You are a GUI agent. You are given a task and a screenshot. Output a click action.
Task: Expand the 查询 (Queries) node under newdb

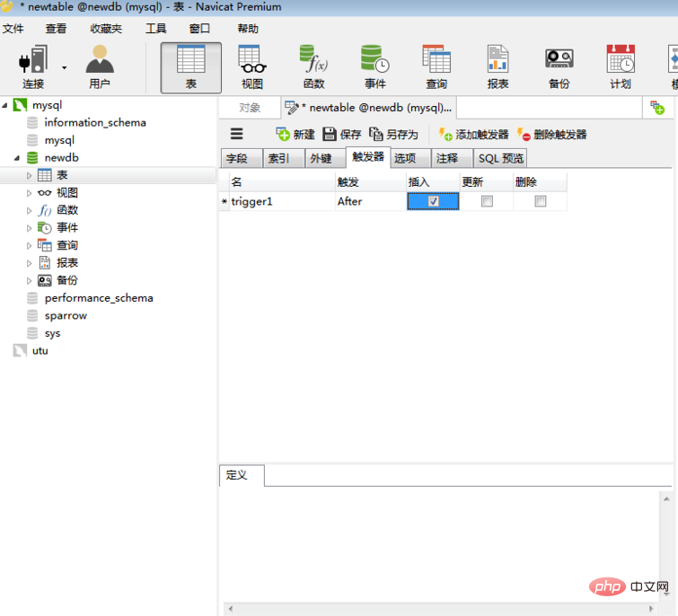(29, 245)
